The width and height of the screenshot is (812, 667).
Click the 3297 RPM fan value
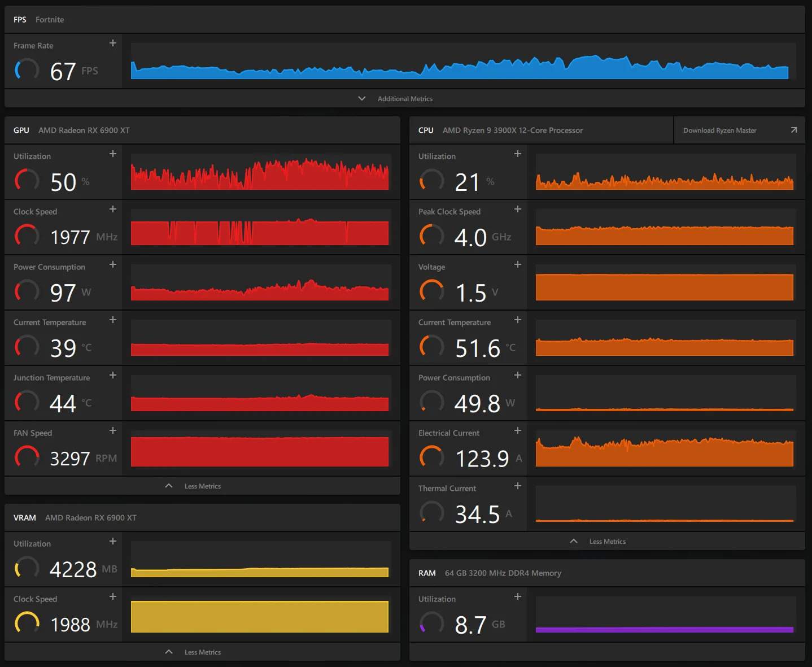coord(84,459)
